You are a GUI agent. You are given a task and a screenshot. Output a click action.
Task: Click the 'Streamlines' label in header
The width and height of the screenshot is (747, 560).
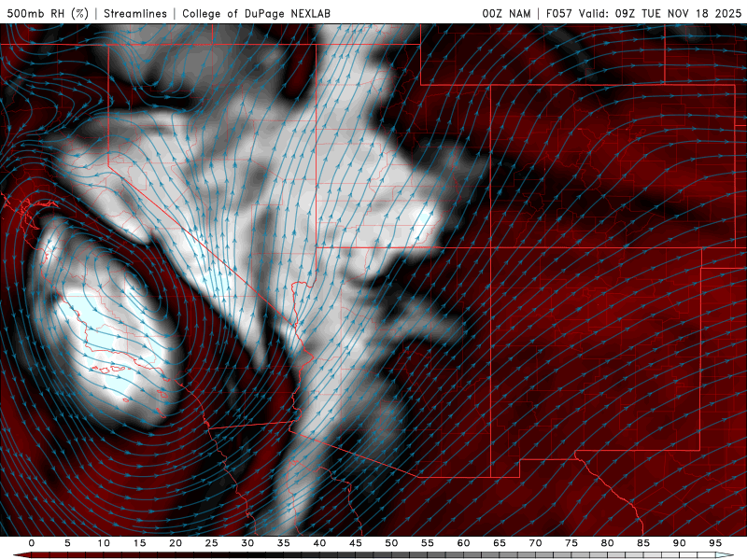[135, 13]
